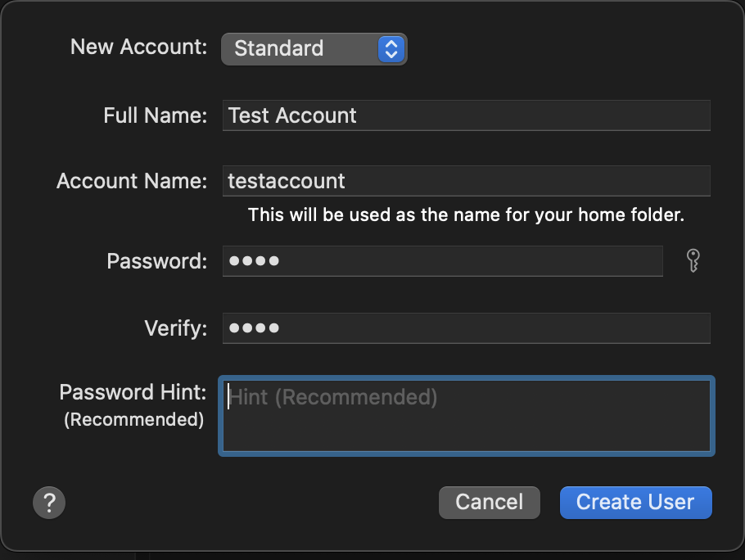Open the Password Assistant key icon
The height and width of the screenshot is (560, 745).
click(693, 261)
